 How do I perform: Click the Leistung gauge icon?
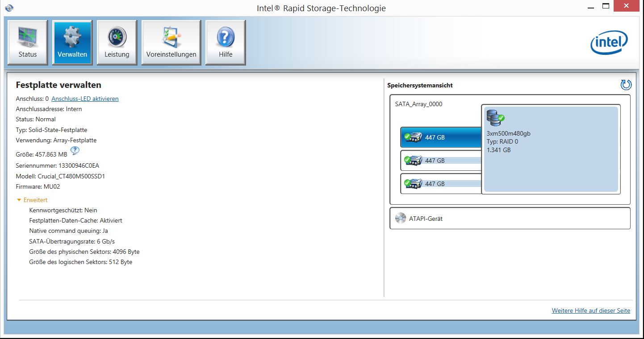click(x=117, y=37)
